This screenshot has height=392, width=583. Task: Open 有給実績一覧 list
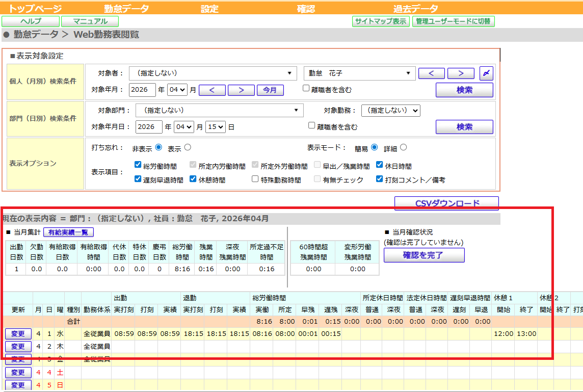68,232
